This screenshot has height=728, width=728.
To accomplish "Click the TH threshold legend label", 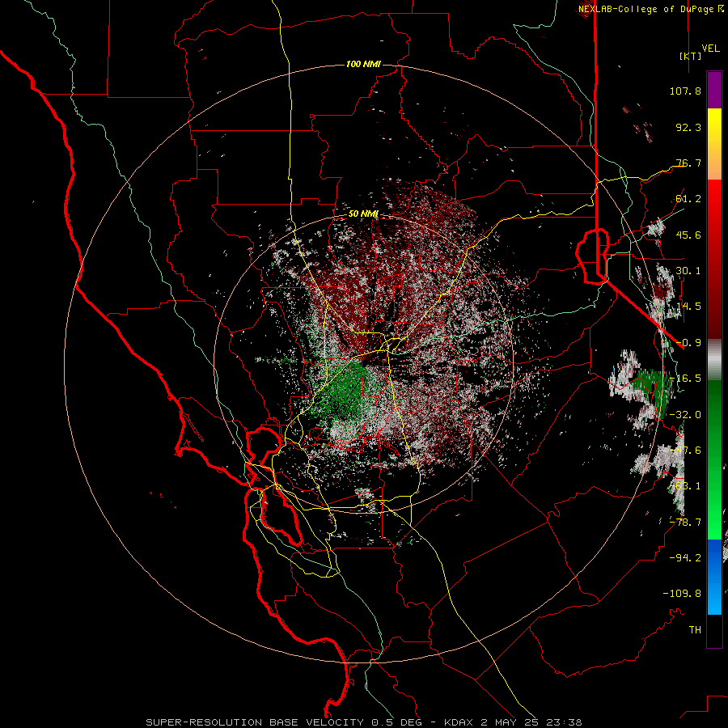I will tap(695, 630).
